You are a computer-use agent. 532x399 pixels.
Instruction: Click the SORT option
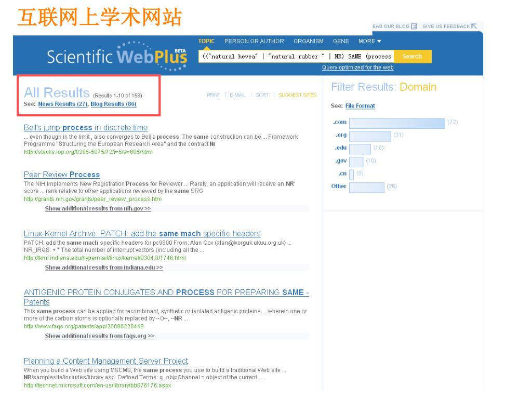coord(262,95)
